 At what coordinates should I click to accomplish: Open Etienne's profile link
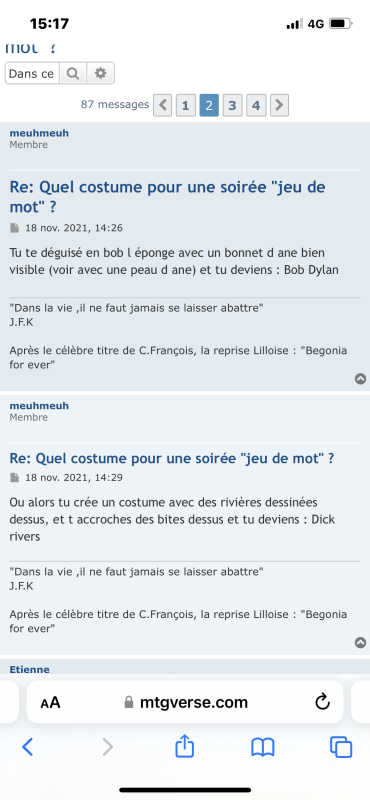point(30,669)
